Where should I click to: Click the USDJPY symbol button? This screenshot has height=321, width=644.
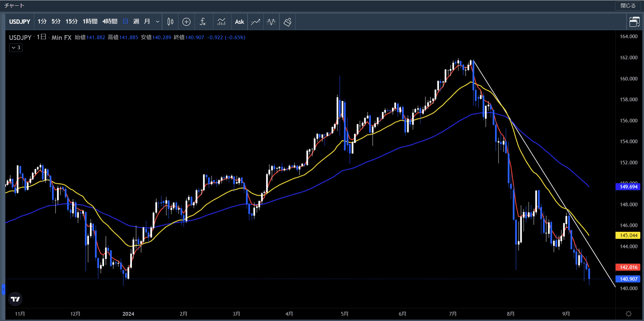pos(19,22)
